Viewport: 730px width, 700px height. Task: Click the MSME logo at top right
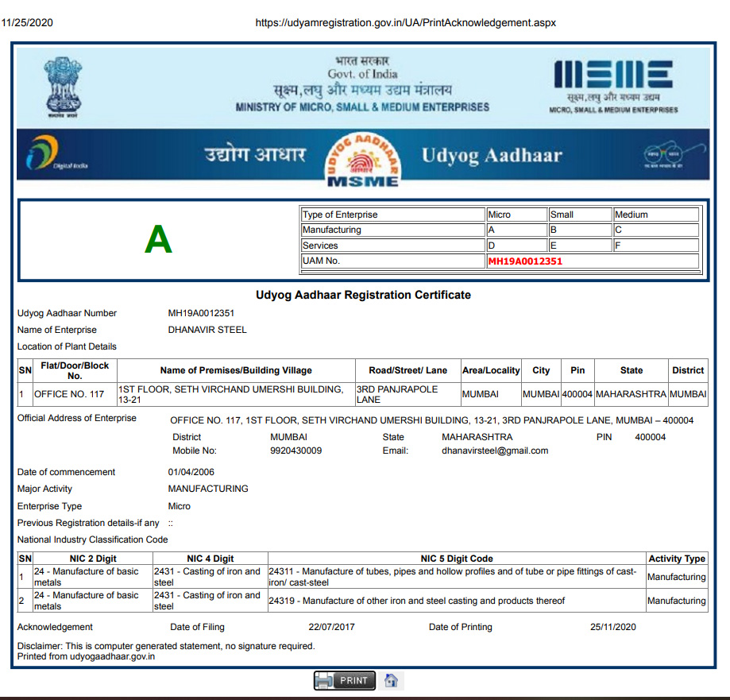(613, 85)
